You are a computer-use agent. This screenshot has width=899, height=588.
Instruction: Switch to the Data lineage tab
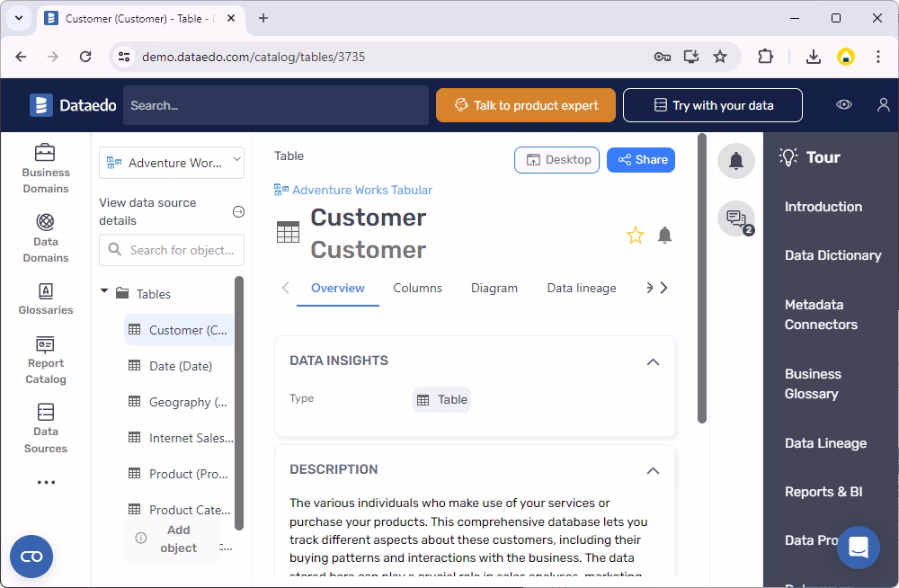click(x=582, y=288)
